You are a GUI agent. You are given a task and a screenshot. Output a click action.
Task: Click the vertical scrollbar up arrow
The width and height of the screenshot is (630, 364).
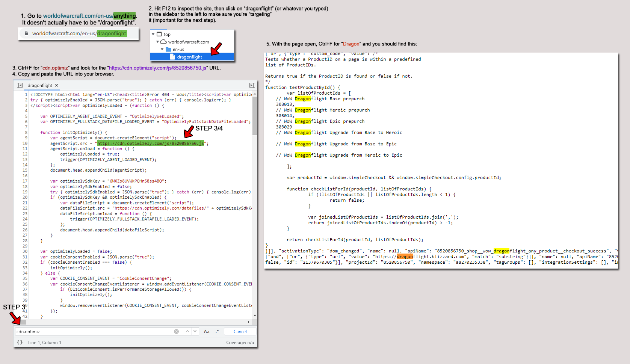coord(255,94)
